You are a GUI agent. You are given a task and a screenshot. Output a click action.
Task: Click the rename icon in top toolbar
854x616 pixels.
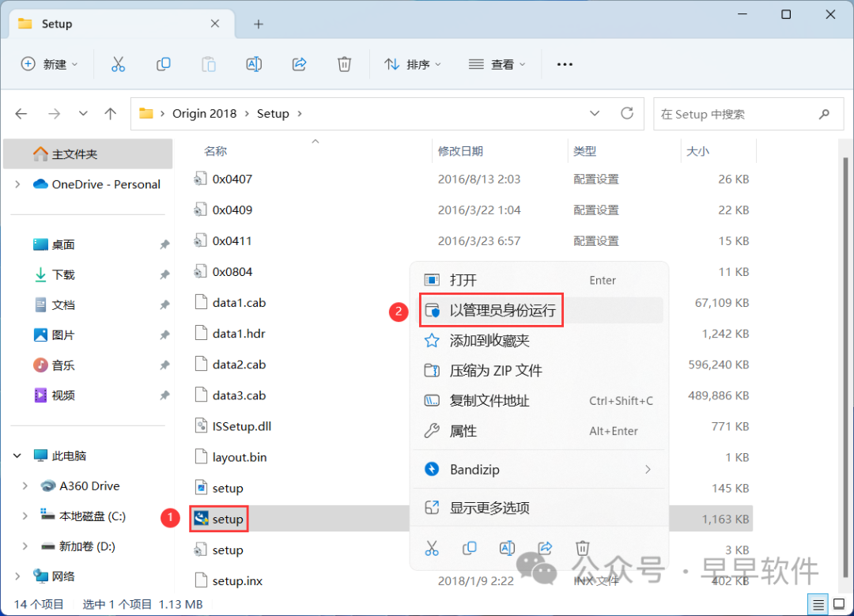click(x=254, y=65)
